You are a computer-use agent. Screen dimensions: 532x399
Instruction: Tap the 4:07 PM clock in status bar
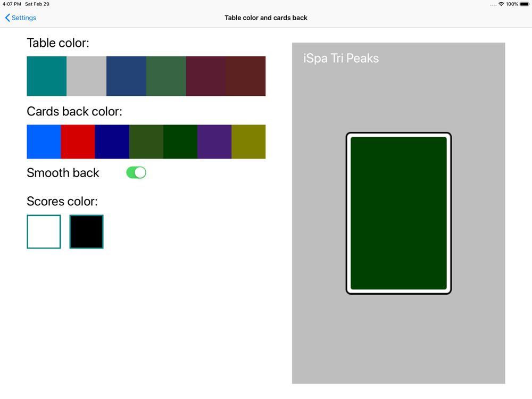tap(12, 4)
